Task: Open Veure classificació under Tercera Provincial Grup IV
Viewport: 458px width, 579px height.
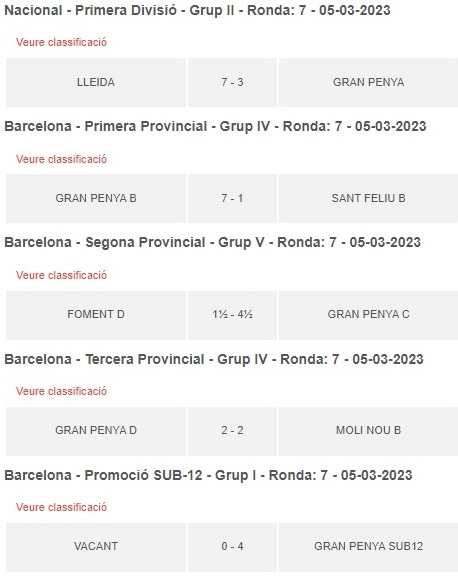Action: click(x=61, y=391)
